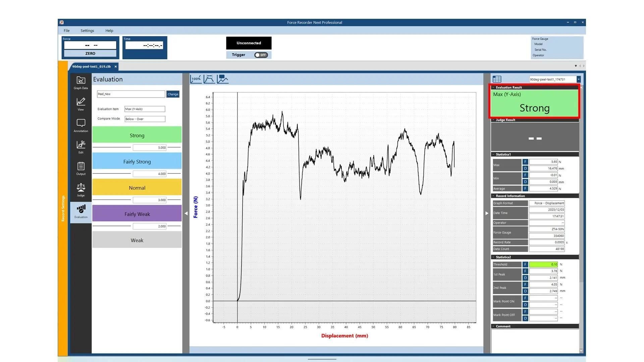The image size is (644, 362).
Task: Click the 100% zoom graph icon
Action: point(196,79)
